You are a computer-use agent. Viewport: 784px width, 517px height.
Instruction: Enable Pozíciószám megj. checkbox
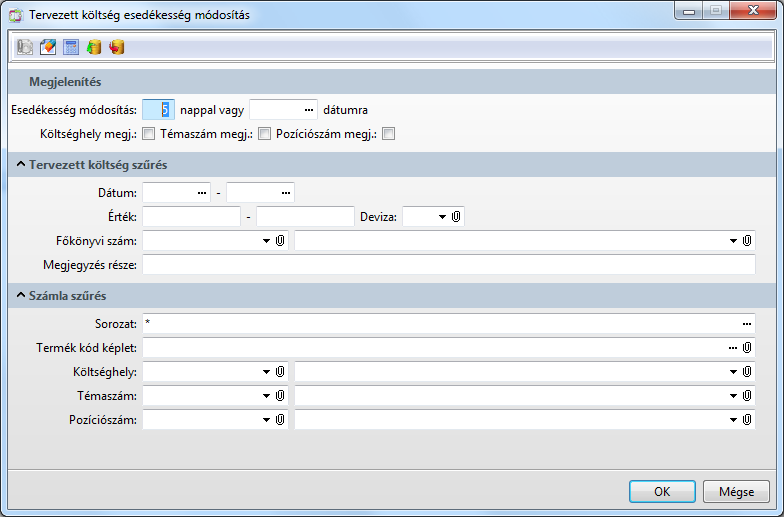click(388, 134)
